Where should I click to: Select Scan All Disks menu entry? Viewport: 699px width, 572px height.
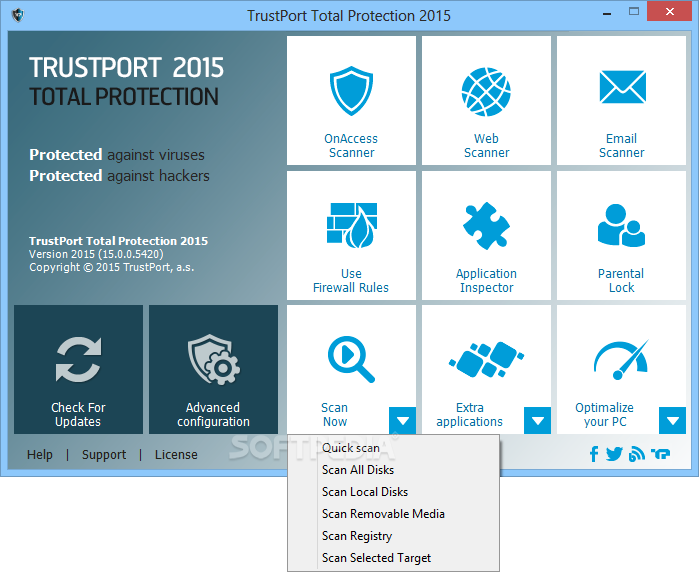tap(394, 470)
